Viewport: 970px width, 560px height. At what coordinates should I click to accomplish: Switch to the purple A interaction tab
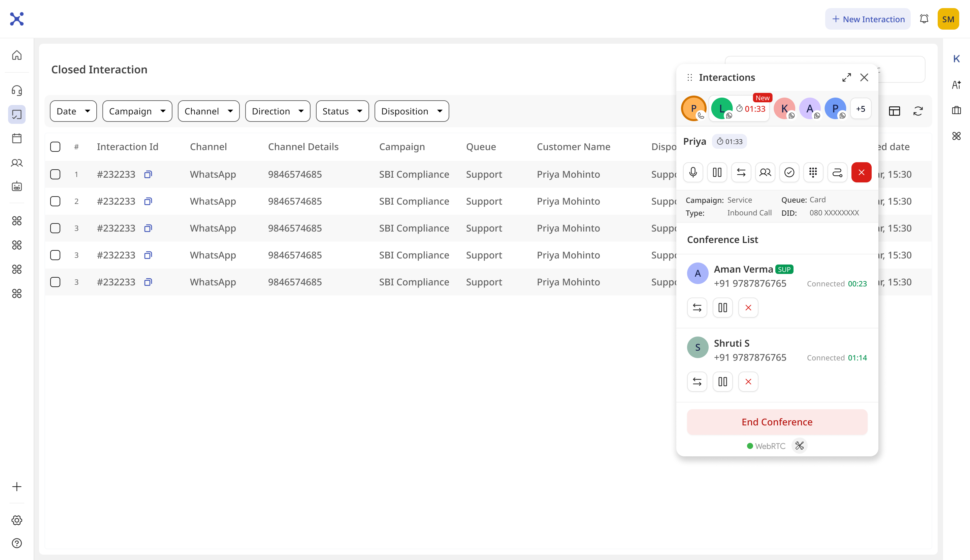click(810, 108)
